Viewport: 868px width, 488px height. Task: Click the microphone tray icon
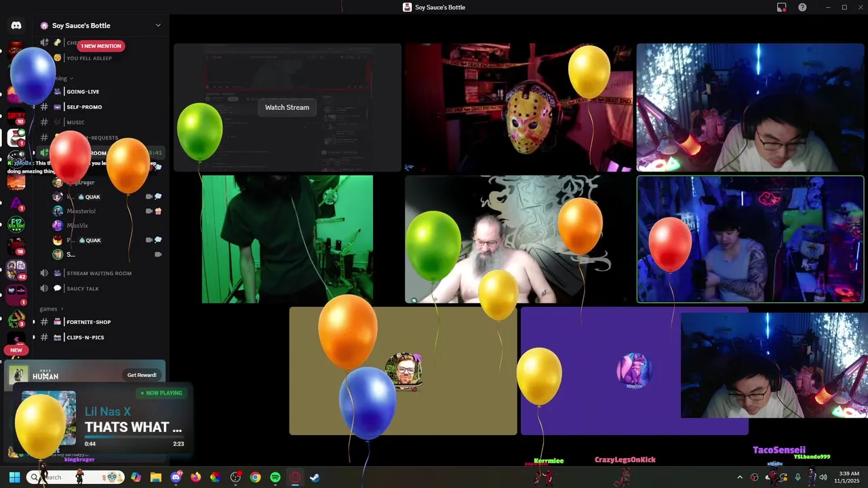797,477
